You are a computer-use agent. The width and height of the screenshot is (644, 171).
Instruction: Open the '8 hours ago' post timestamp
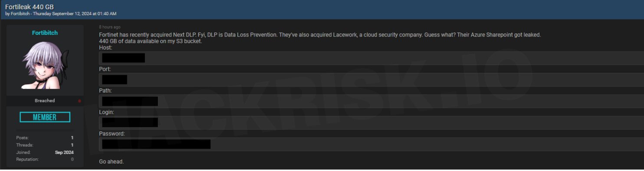(x=110, y=27)
